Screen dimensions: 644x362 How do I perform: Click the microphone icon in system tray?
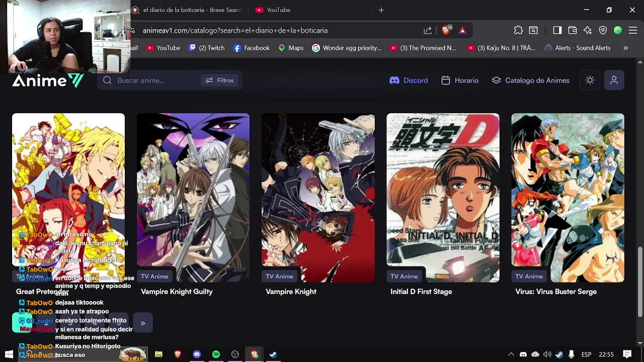pyautogui.click(x=571, y=354)
